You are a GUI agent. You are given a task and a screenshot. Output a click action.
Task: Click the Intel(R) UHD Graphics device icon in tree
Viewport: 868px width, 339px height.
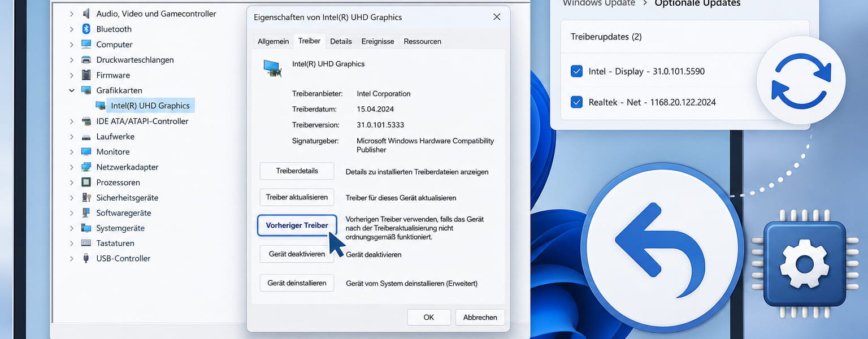[x=101, y=105]
